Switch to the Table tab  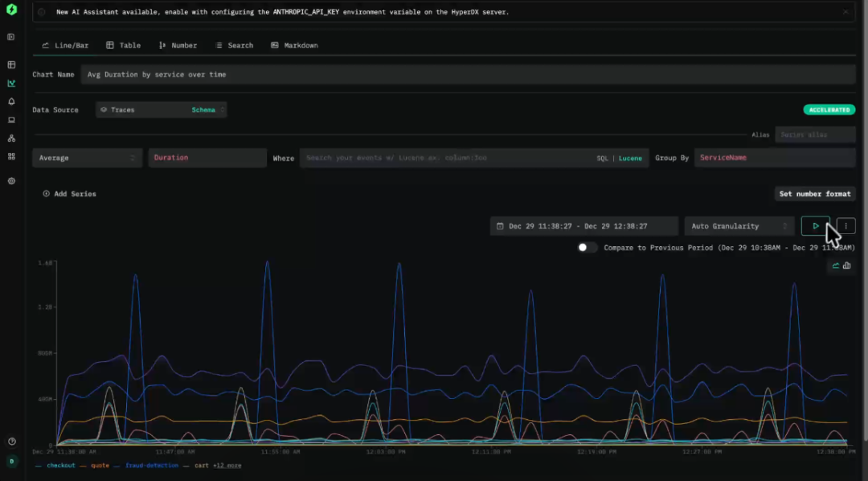click(x=124, y=45)
